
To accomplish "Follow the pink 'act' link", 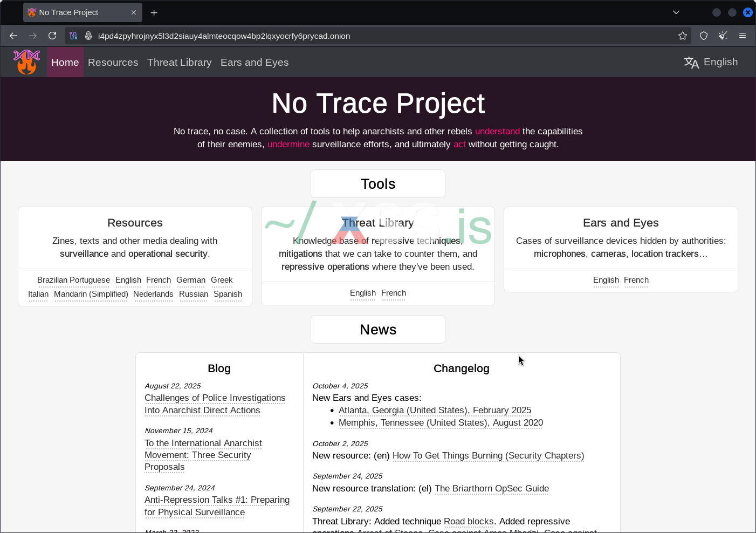I will (x=459, y=144).
